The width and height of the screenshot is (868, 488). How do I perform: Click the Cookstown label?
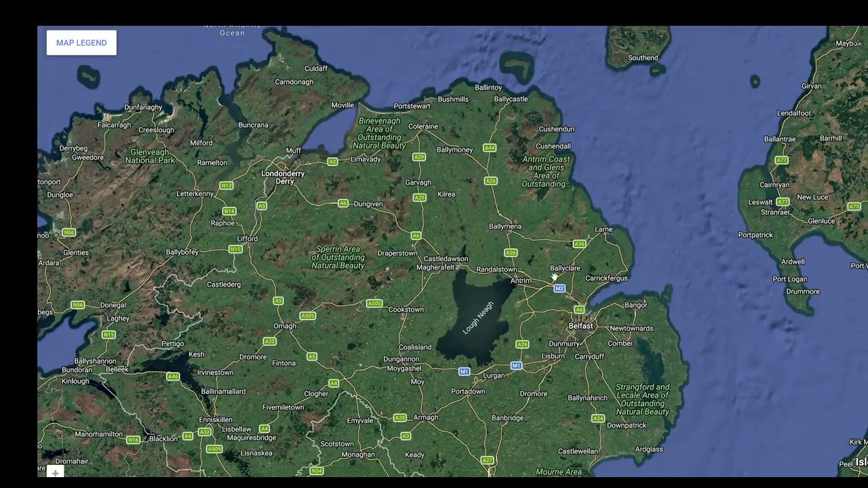[406, 310]
